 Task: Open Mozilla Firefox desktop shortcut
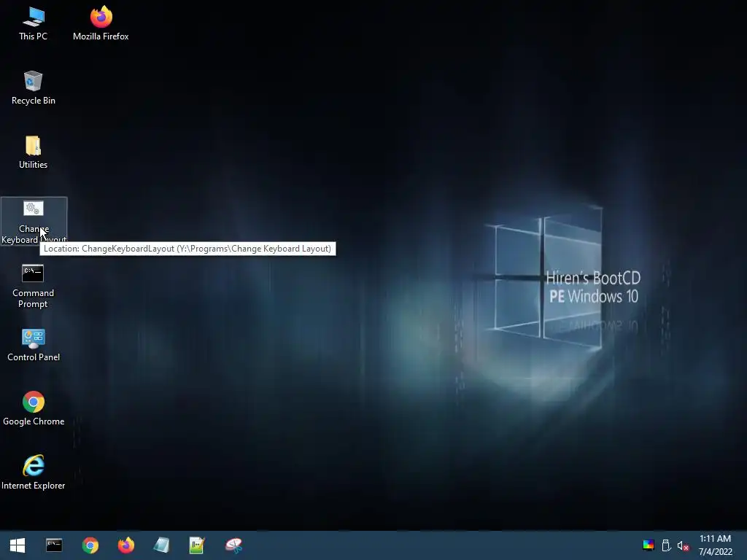101,24
